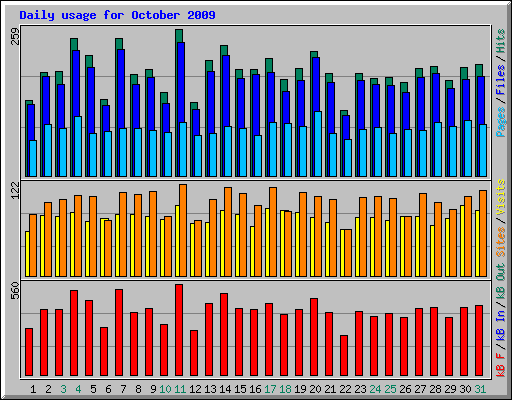Screen dimensions: 512x400
Task: Click the yellow sites bar for day 22
Action: point(342,253)
